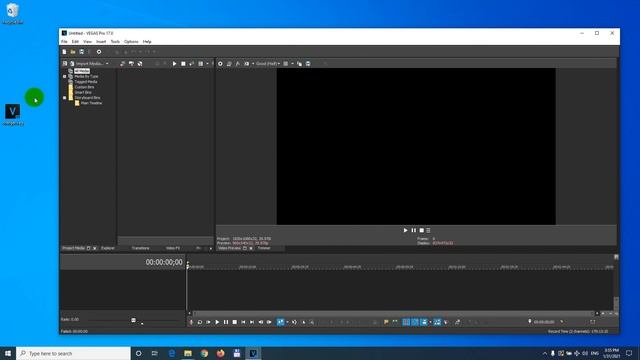This screenshot has width=640, height=360.
Task: Open video preview properties gear
Action: click(220, 64)
